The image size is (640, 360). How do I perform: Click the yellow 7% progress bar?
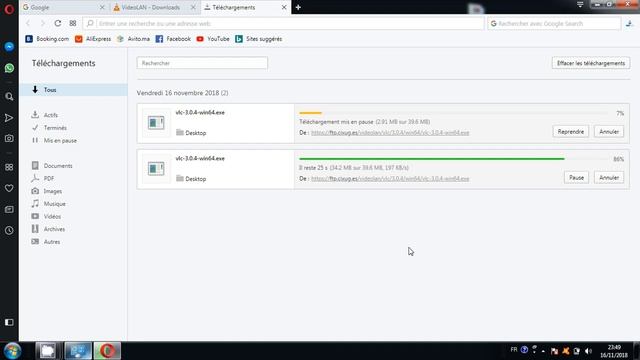pyautogui.click(x=311, y=113)
